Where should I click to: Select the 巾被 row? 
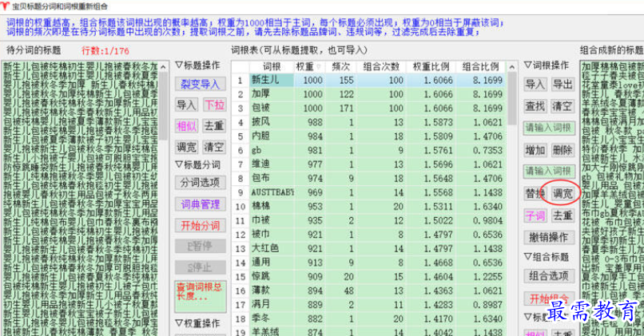pos(369,220)
